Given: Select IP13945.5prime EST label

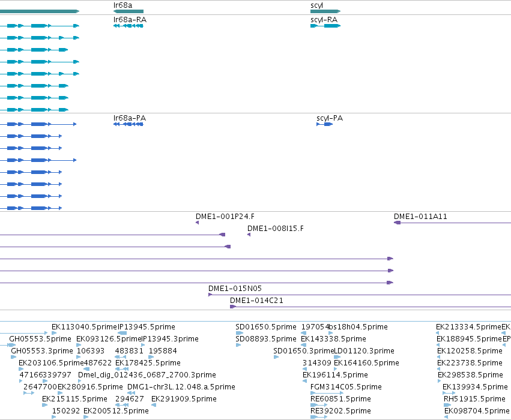Looking at the screenshot, I should [147, 326].
